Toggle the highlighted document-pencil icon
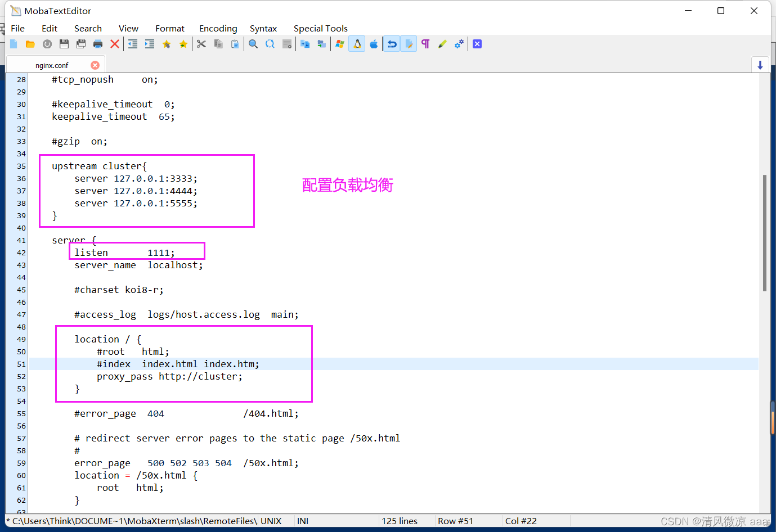Screen dimensions: 776x532 pos(409,44)
